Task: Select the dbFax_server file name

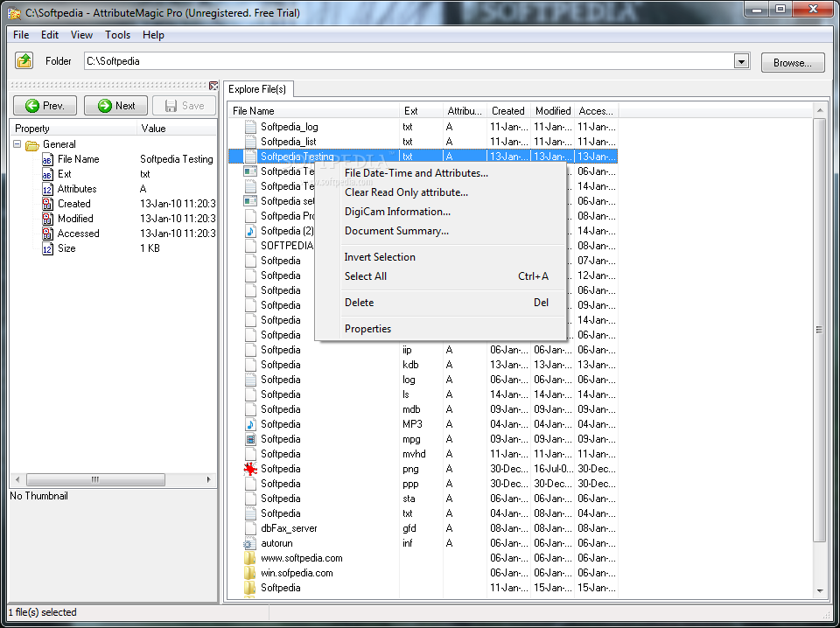Action: pos(289,528)
